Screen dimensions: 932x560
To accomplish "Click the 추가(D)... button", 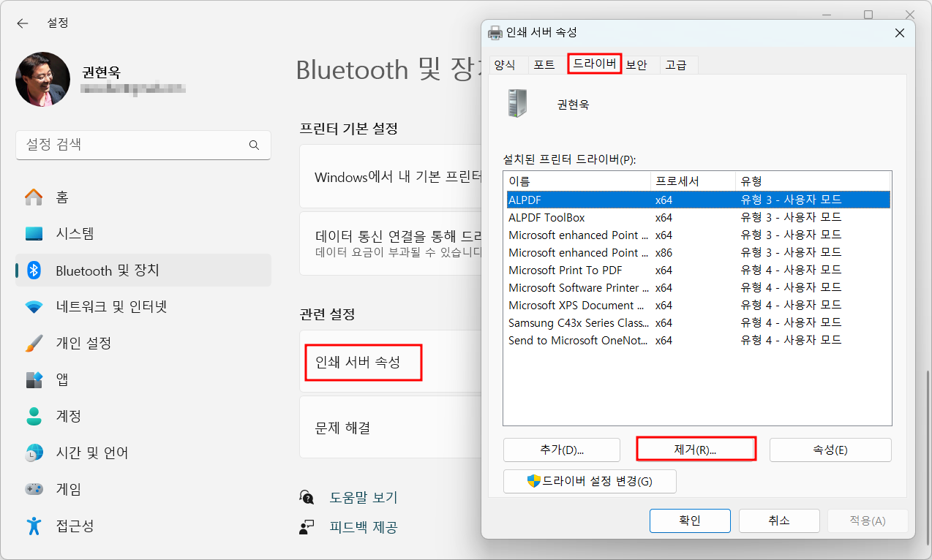I will (x=562, y=450).
